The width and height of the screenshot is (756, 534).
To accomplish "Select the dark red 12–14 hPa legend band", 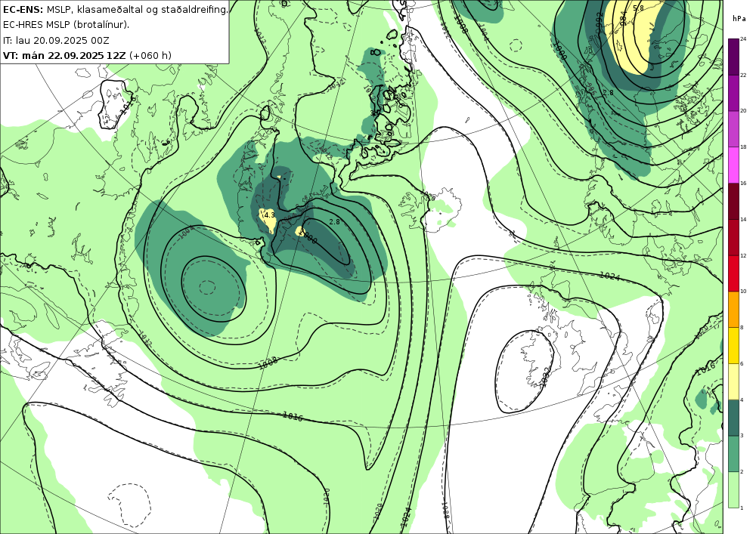I will [733, 237].
